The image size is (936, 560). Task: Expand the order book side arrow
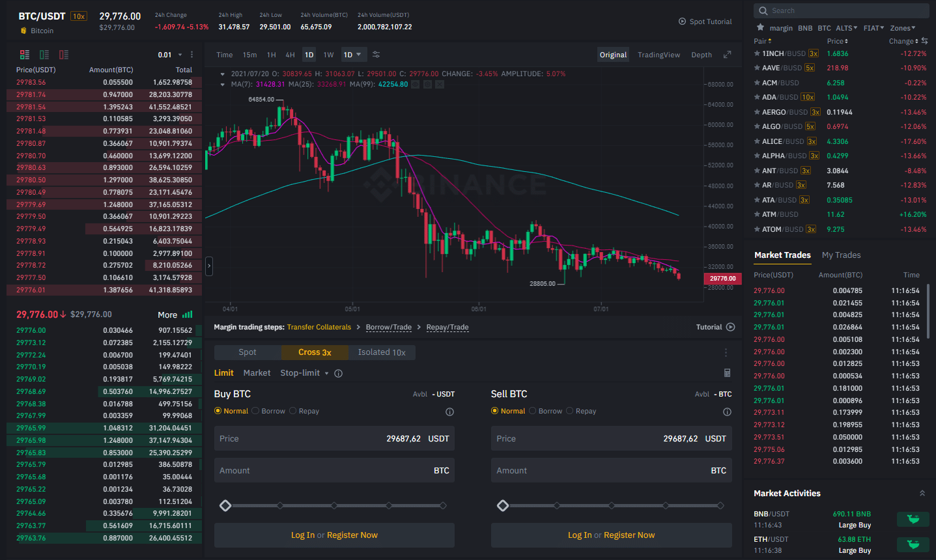click(x=209, y=266)
